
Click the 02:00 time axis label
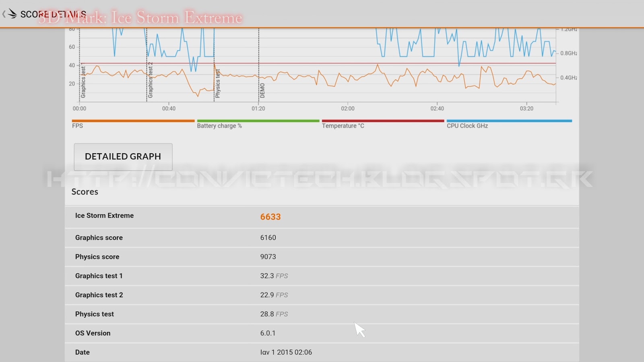pos(348,109)
